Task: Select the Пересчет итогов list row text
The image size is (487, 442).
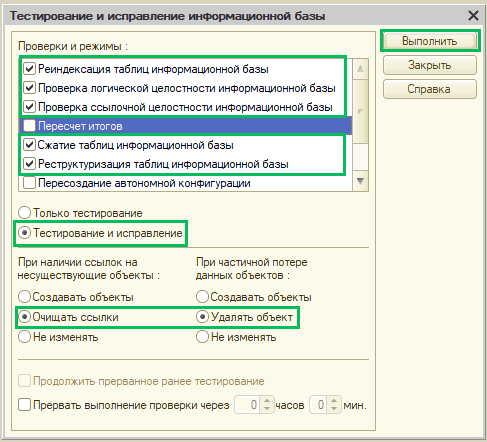Action: 80,126
